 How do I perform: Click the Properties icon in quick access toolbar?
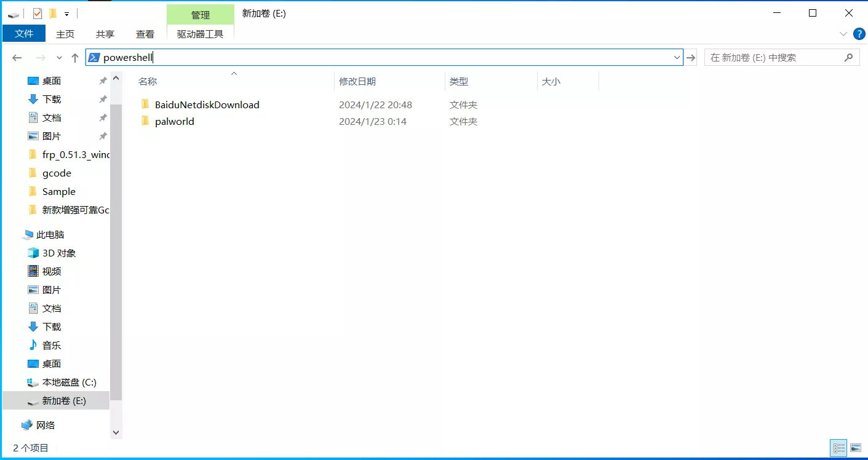click(38, 13)
